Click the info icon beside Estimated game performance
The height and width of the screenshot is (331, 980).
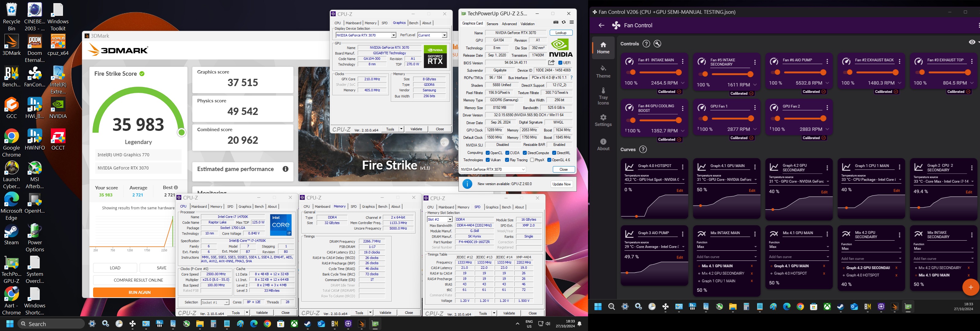point(285,169)
